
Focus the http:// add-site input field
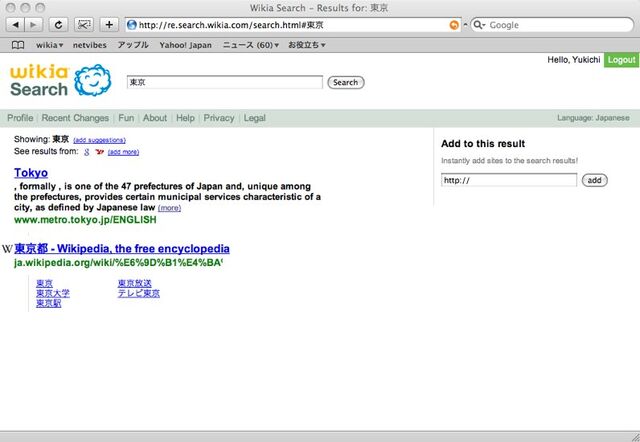(x=509, y=180)
